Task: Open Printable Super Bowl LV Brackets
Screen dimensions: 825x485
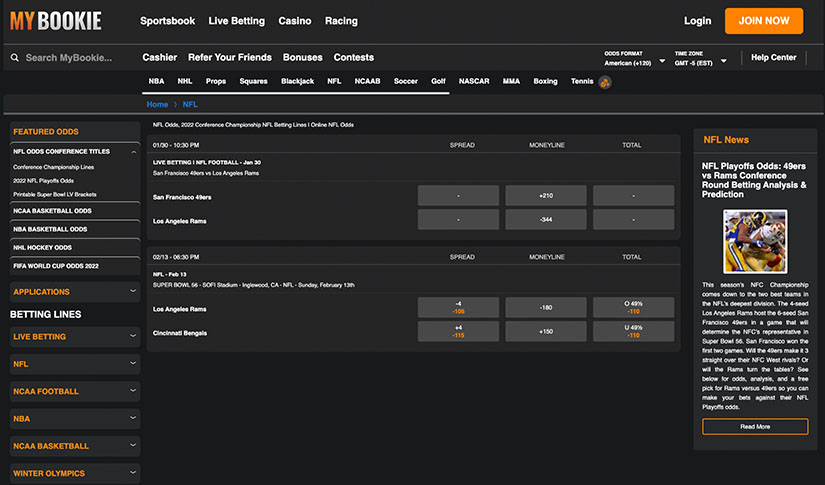Action: coord(55,195)
